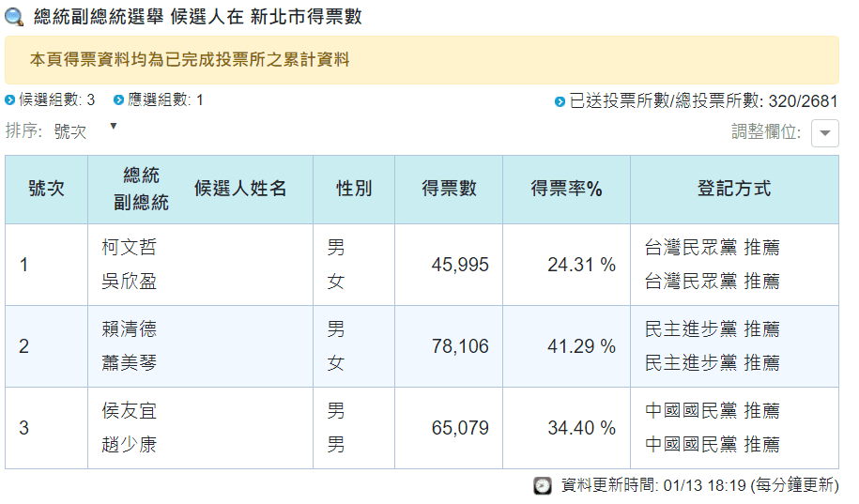Screen dimensions: 859x504
Task: Click gender 女 next to 吳欣盈
Action: 336,282
